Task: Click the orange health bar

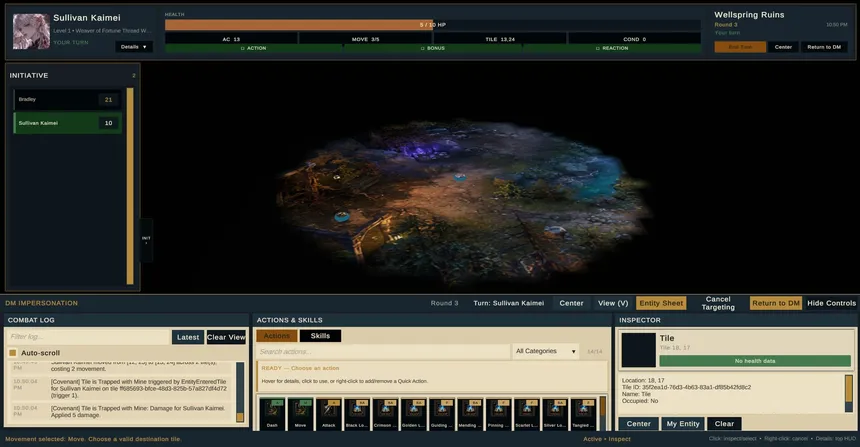Action: pos(298,25)
